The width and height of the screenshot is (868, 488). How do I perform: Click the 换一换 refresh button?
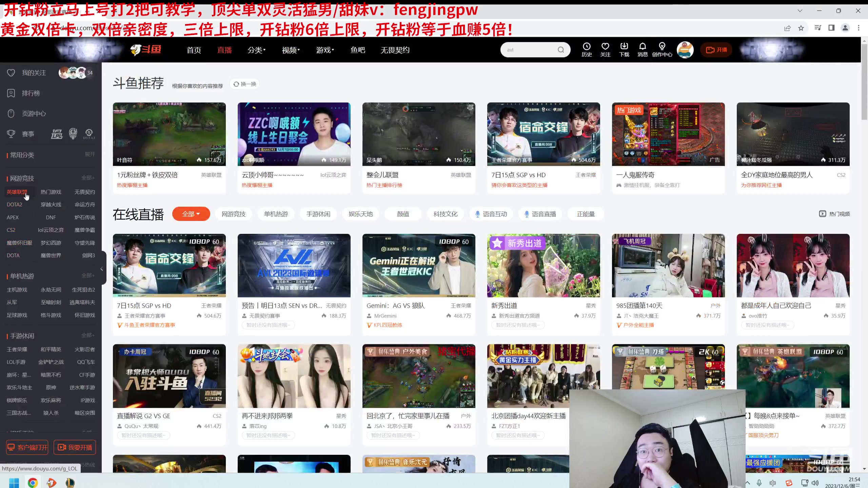click(245, 84)
